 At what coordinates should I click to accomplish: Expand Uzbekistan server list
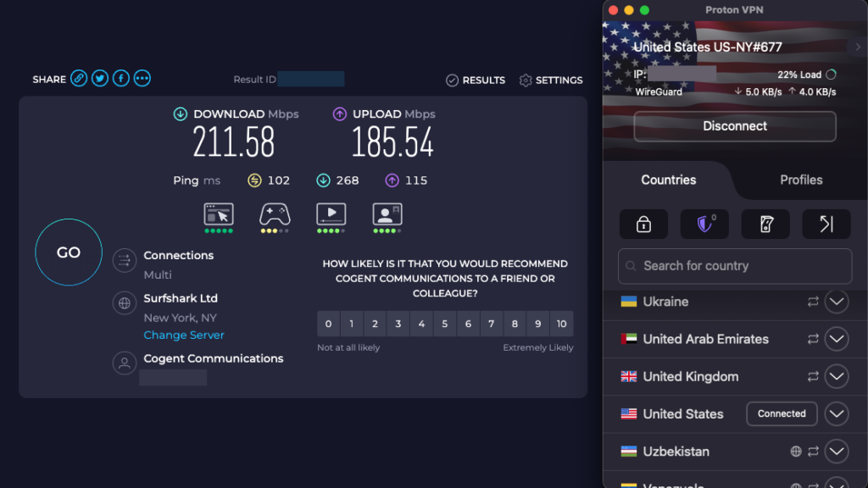coord(837,452)
